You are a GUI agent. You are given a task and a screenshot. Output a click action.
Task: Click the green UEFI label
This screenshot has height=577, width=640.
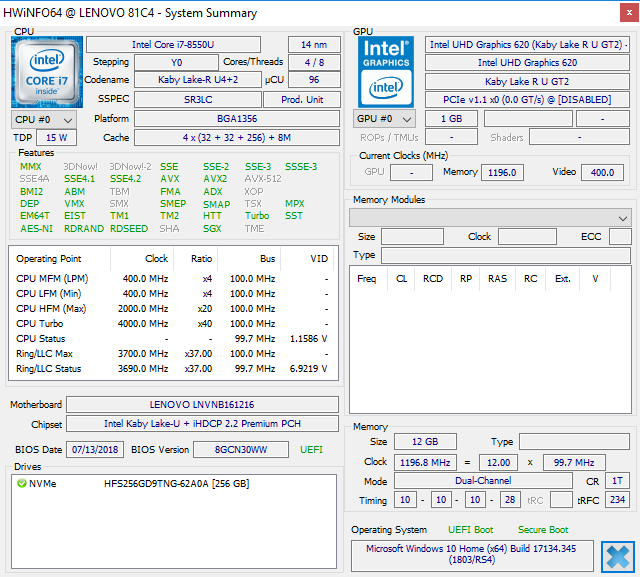[311, 450]
